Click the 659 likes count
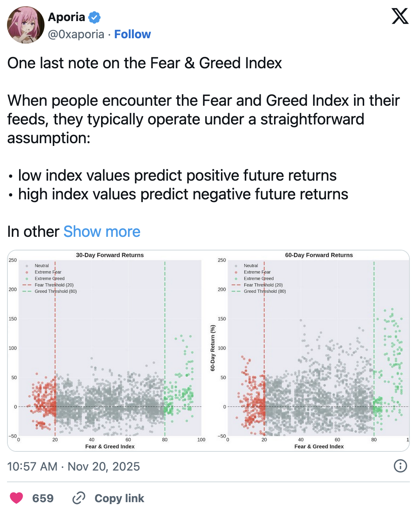 click(43, 498)
